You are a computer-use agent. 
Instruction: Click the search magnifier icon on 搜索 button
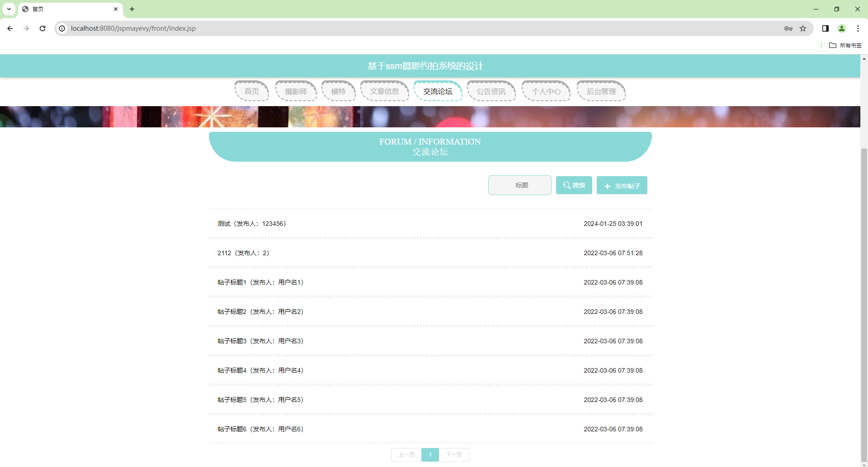(567, 185)
